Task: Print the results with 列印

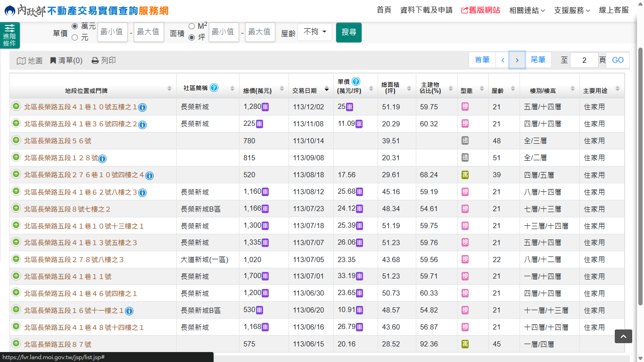Action: (104, 61)
